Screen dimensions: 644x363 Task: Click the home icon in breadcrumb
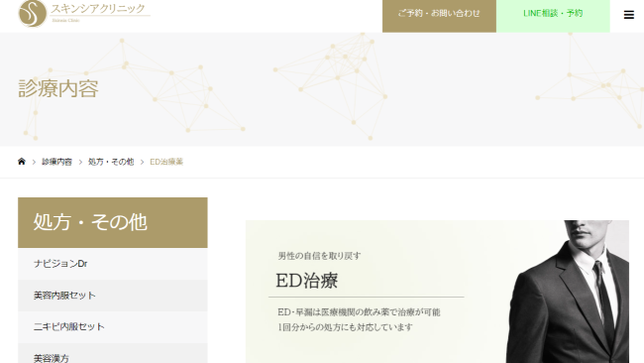click(22, 161)
